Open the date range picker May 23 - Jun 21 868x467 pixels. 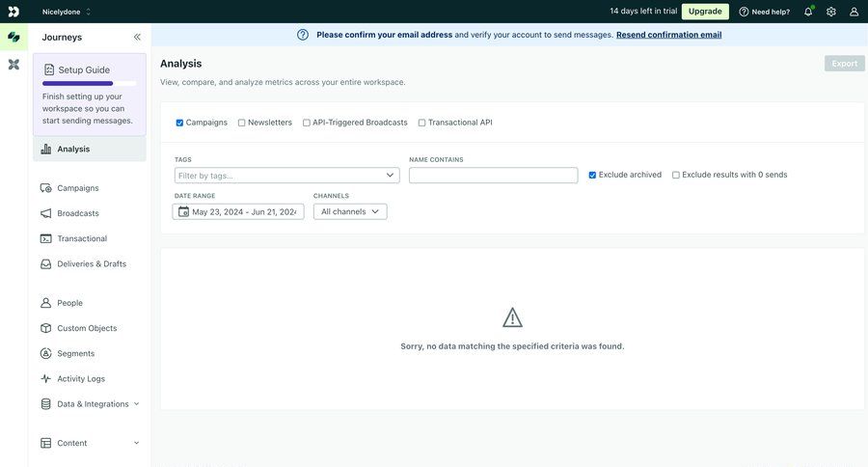238,211
